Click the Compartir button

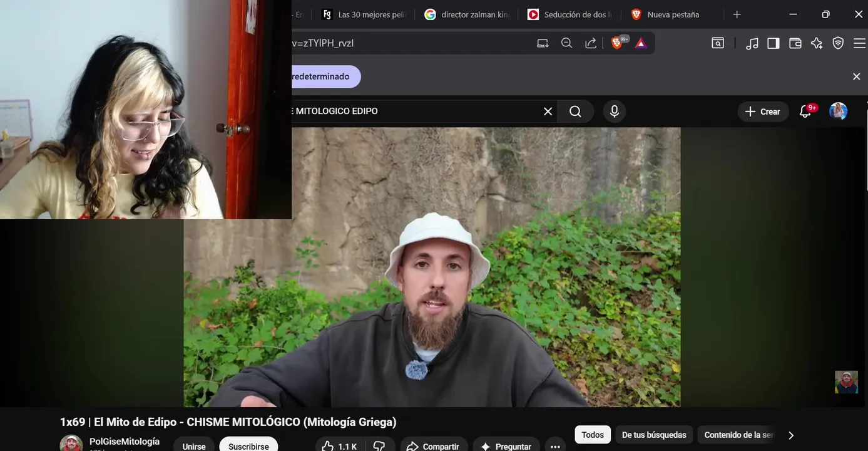tap(434, 446)
